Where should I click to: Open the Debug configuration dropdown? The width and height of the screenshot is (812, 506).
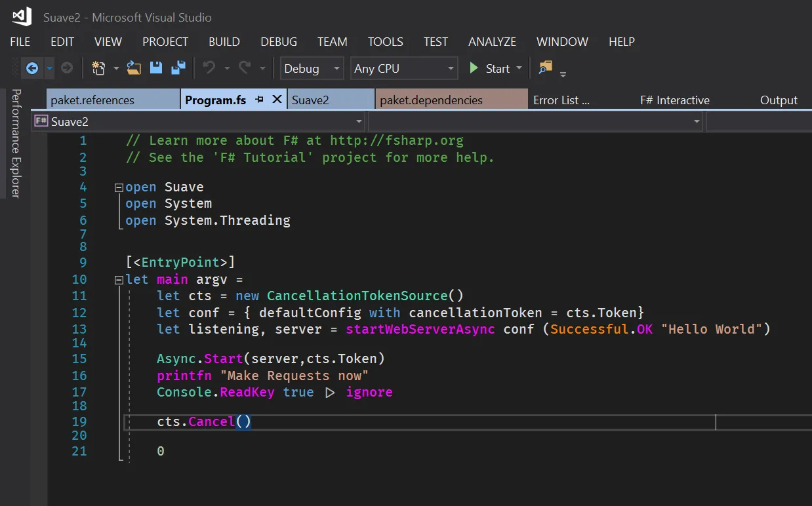click(x=312, y=68)
